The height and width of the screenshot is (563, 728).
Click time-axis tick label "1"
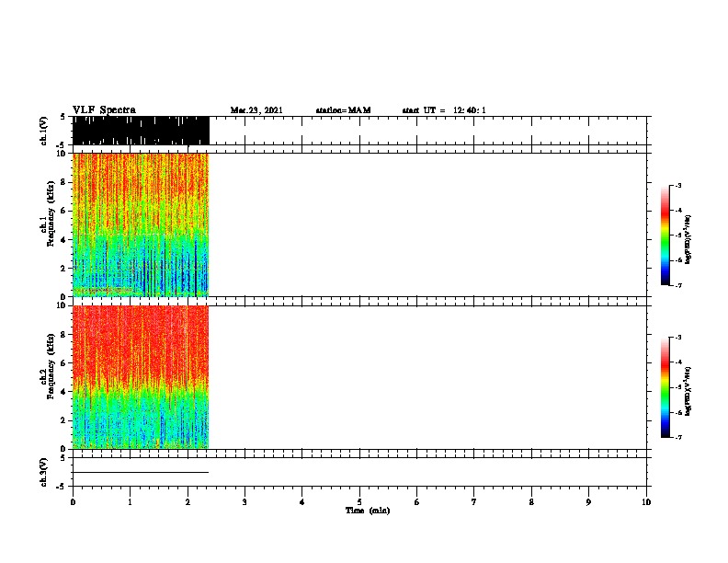pos(130,501)
